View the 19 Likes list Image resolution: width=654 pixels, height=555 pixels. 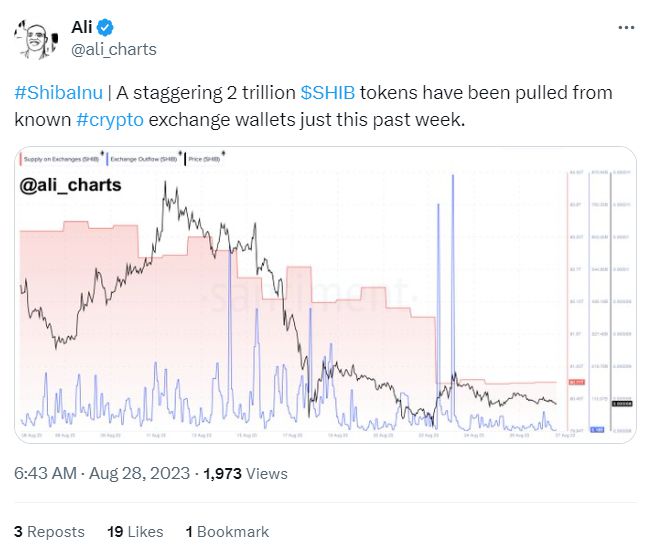(x=135, y=531)
